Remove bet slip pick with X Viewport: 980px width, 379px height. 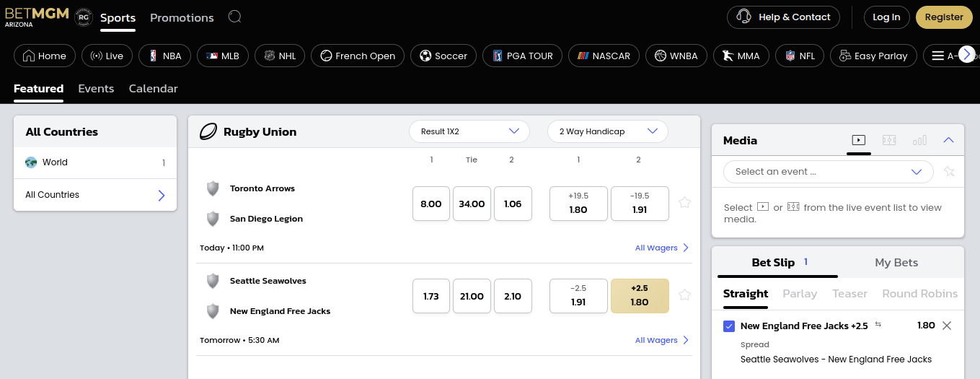(x=947, y=326)
